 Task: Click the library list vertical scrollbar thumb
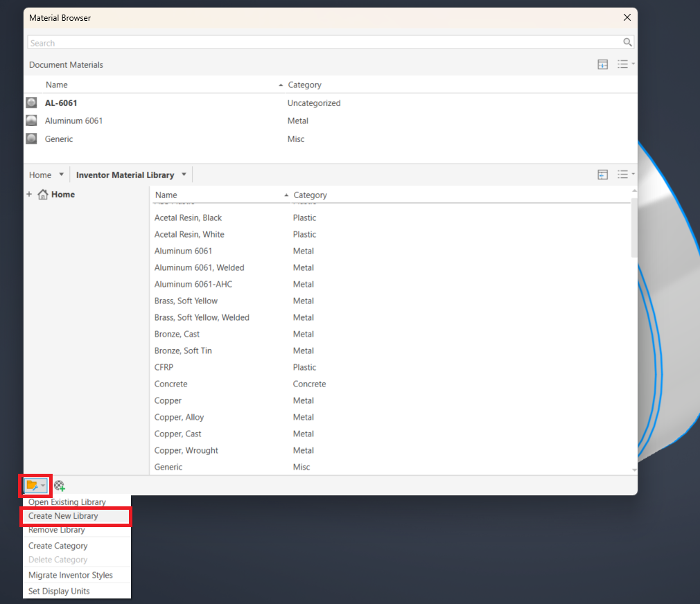[x=634, y=229]
